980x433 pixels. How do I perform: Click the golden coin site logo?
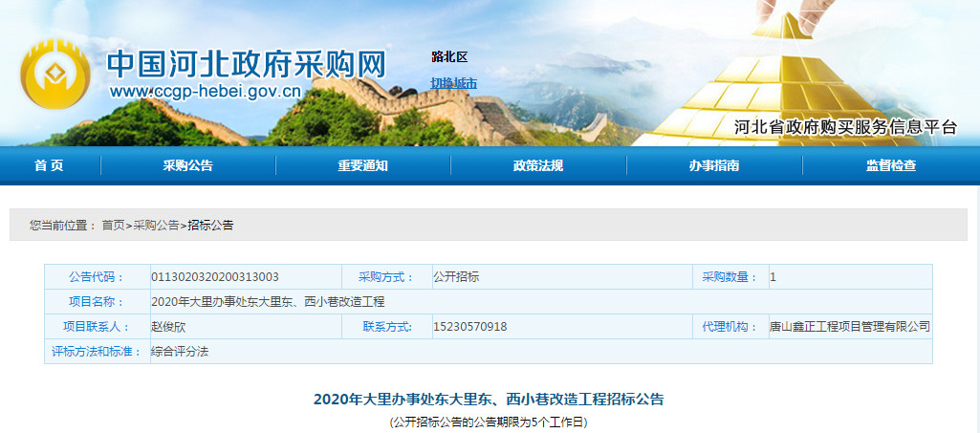coord(55,75)
